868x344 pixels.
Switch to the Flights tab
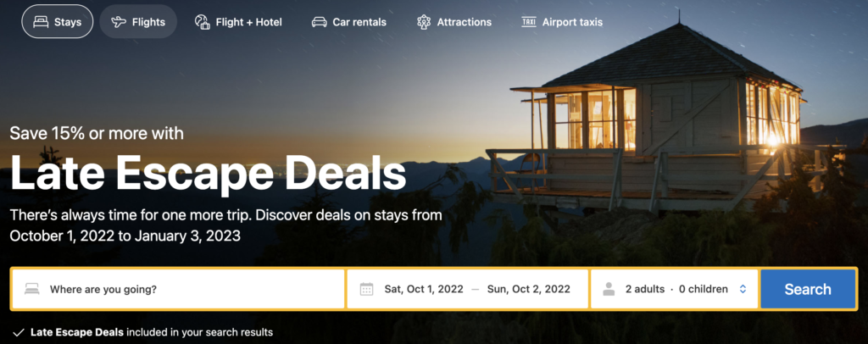click(138, 22)
